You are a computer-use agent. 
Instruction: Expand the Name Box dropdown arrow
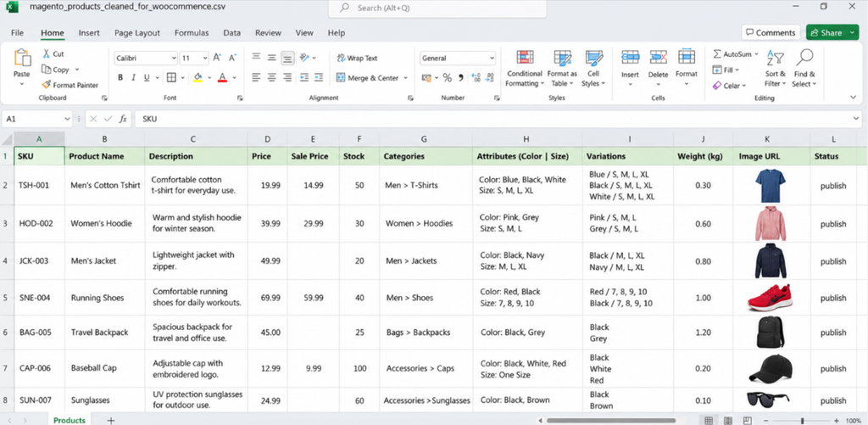pyautogui.click(x=68, y=119)
